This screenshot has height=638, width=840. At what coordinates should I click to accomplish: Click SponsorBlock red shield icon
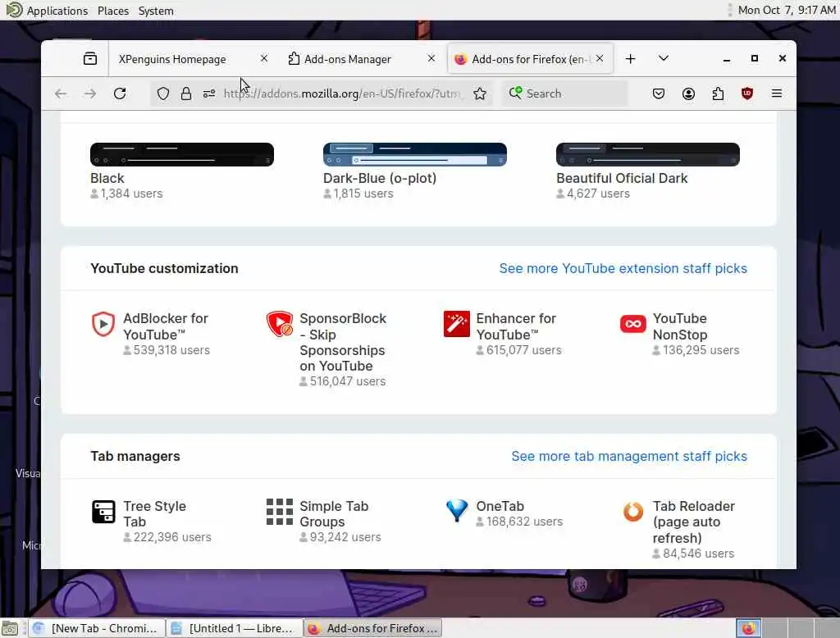tap(280, 324)
